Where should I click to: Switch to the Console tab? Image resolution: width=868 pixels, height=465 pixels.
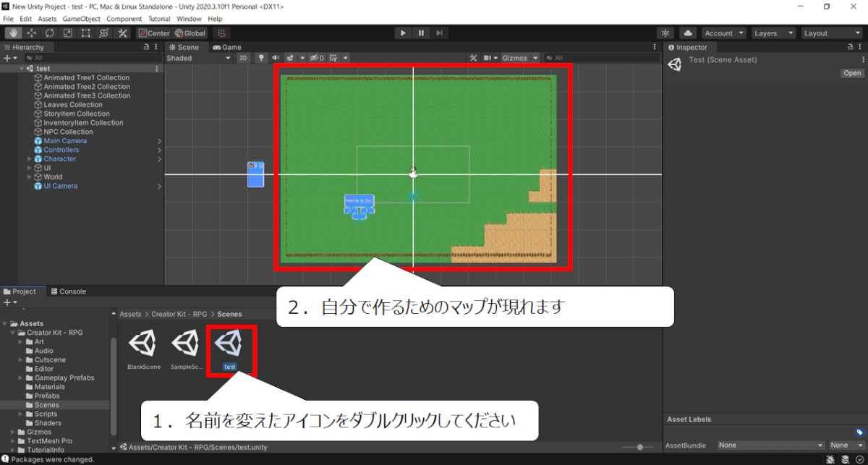[x=68, y=291]
